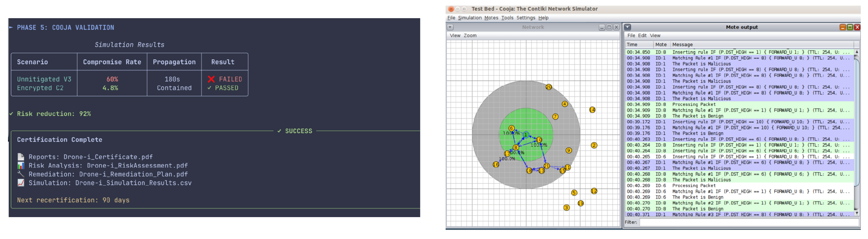Select mote 2 on the right side
The image size is (868, 239).
(594, 145)
